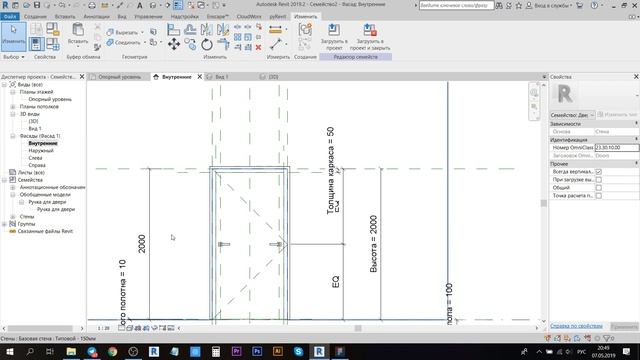Open the Файл ribbon tab
The height and width of the screenshot is (360, 640).
(x=9, y=17)
